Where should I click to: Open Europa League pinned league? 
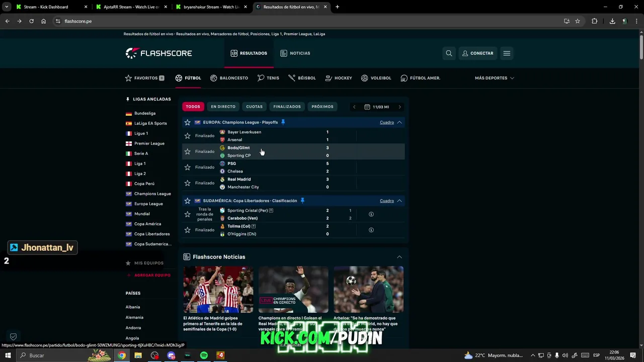[x=148, y=204]
